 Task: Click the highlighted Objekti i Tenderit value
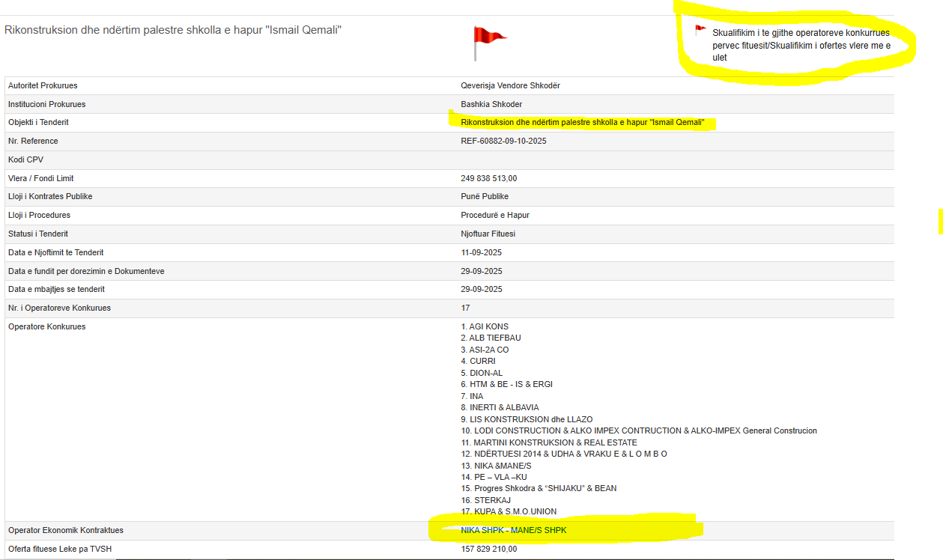coord(583,122)
